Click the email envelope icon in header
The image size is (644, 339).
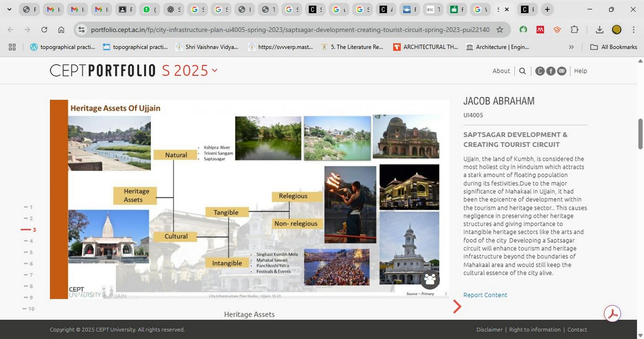(x=561, y=71)
